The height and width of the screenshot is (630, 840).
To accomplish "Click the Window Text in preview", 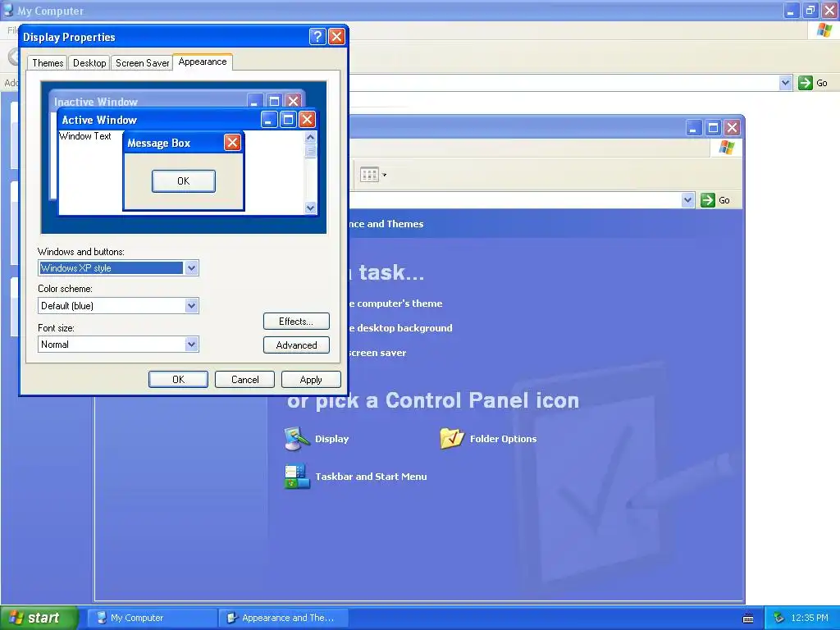I will point(85,136).
